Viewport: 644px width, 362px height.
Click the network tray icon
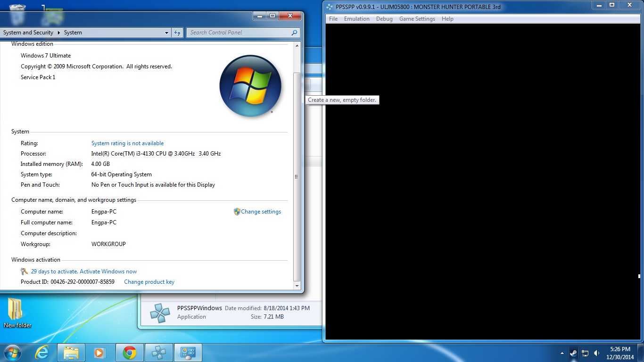click(585, 353)
